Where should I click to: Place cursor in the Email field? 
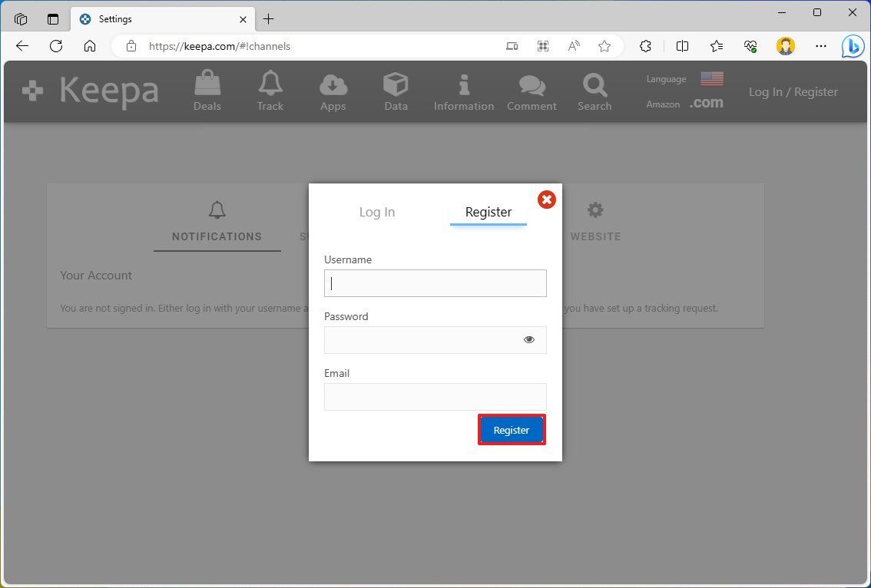tap(435, 396)
